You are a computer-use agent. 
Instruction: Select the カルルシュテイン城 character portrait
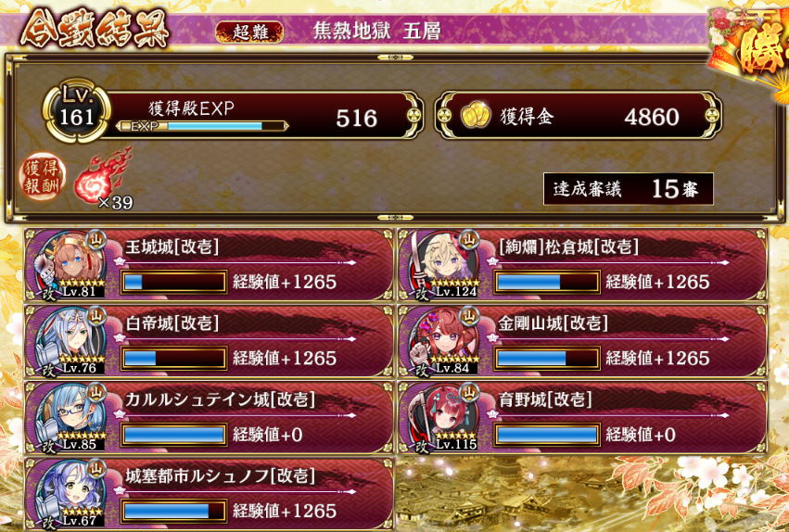point(69,418)
